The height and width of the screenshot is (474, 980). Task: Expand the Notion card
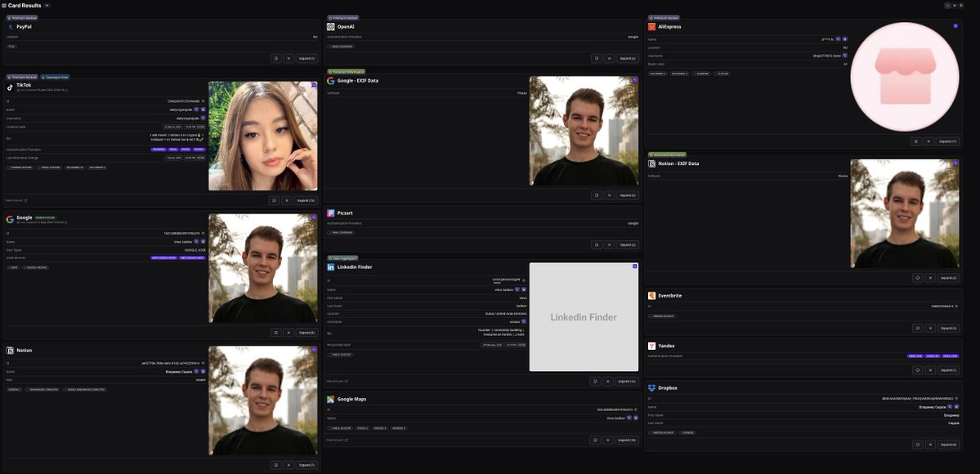307,465
